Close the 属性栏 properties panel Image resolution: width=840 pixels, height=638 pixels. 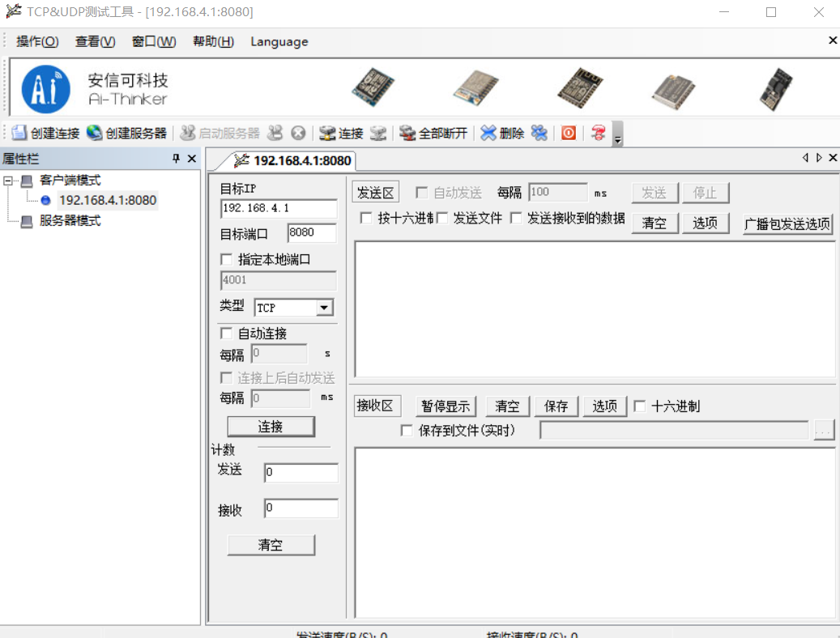click(192, 159)
